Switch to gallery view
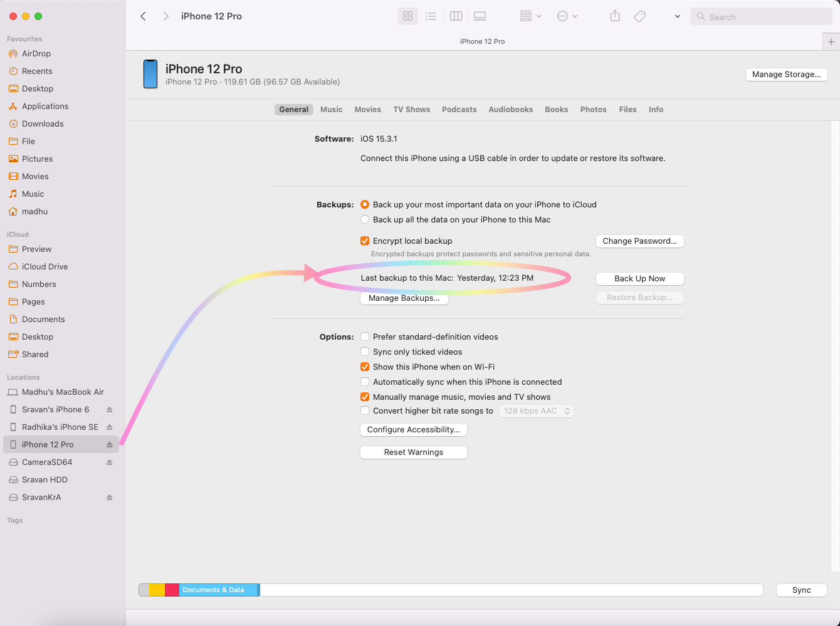Image resolution: width=840 pixels, height=626 pixels. coord(480,16)
